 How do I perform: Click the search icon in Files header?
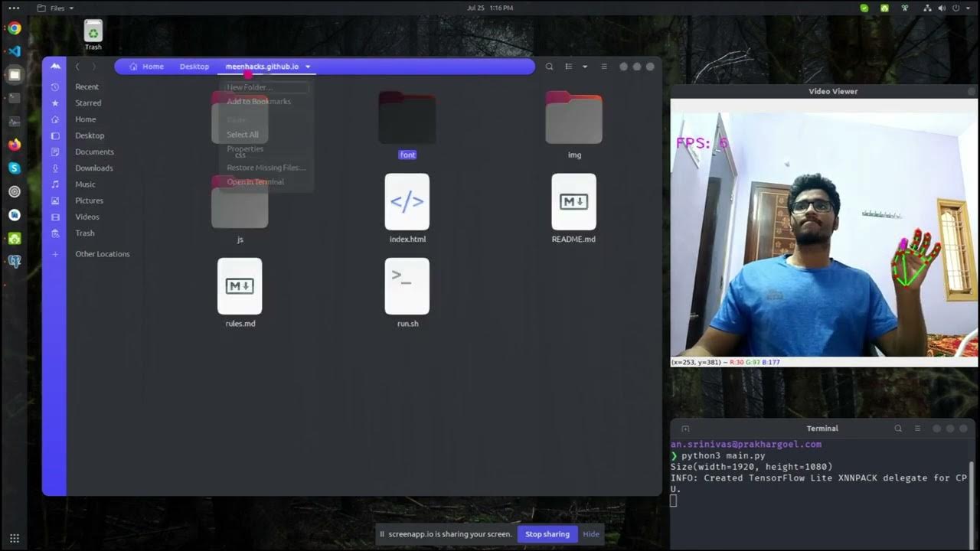click(549, 67)
